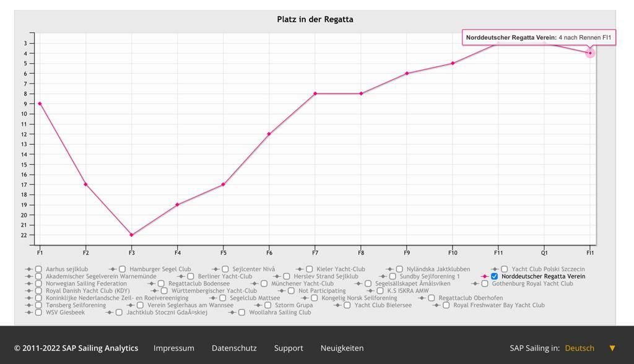Viewport: 634px width, 364px height.
Task: Click the Nyländska Jaktklubben legend marker icon
Action: coord(390,269)
